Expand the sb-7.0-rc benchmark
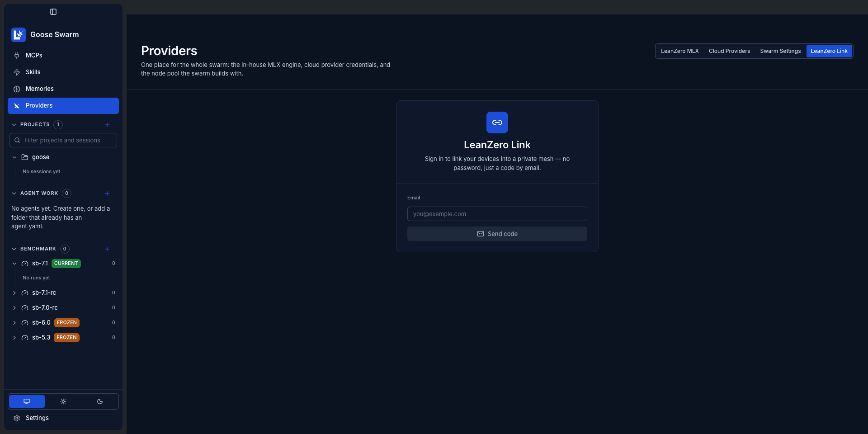Viewport: 868px width, 434px height. (14, 308)
